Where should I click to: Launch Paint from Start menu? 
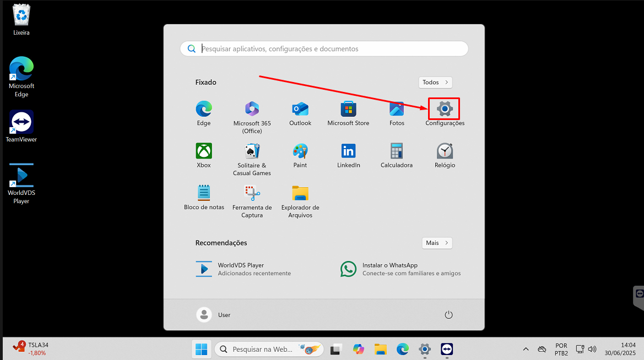point(300,156)
